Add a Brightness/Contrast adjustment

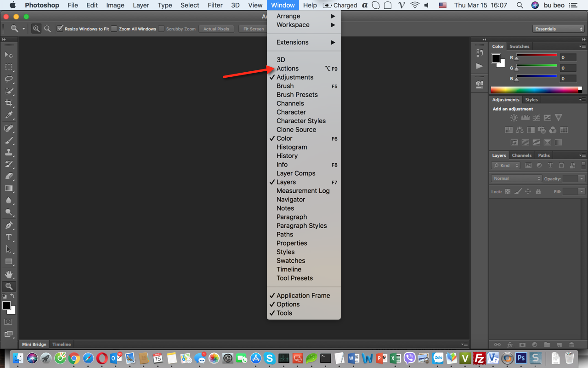click(514, 118)
